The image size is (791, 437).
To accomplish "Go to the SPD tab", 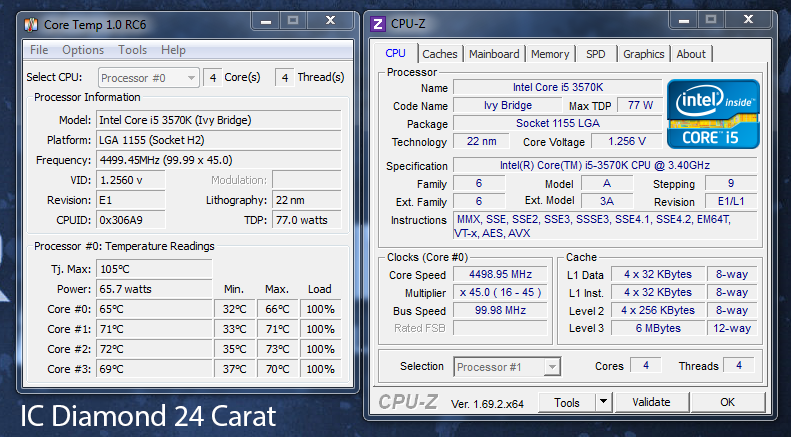I will (595, 54).
